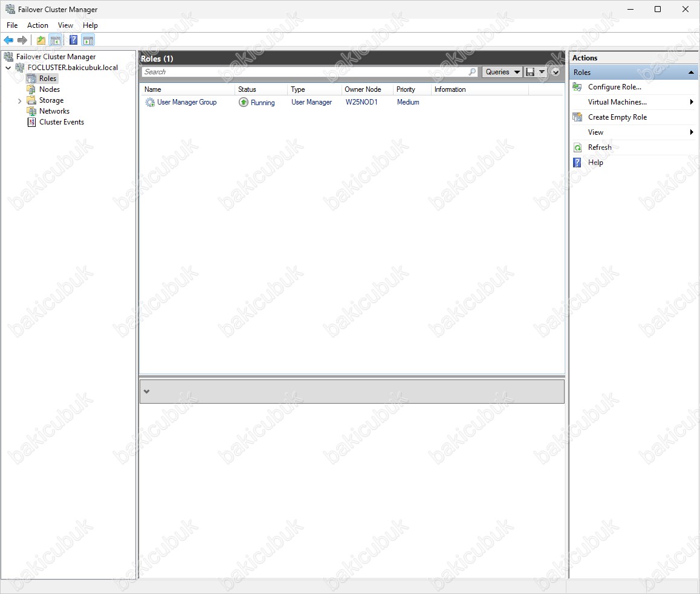700x594 pixels.
Task: Click the Nodes icon in tree
Action: pyautogui.click(x=31, y=89)
